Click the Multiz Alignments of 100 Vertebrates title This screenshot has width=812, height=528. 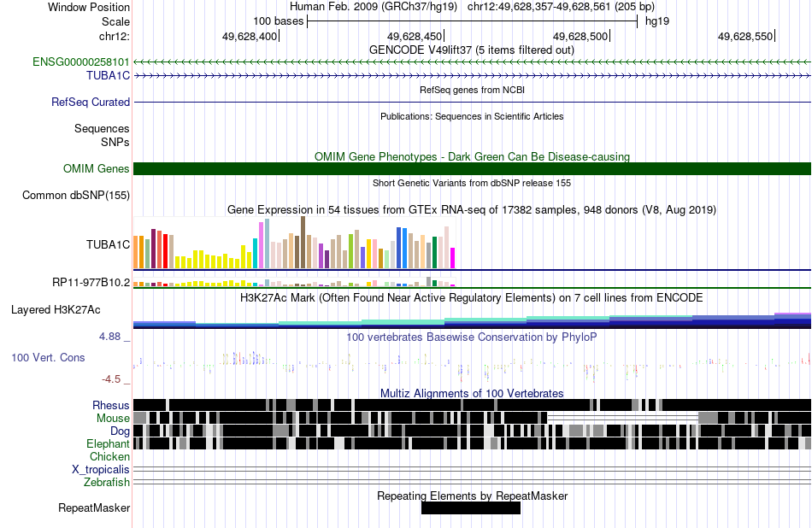pos(472,393)
